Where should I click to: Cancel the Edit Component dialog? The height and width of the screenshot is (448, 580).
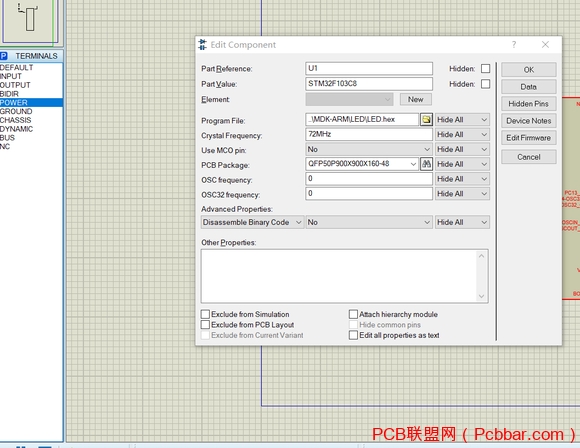(x=529, y=157)
